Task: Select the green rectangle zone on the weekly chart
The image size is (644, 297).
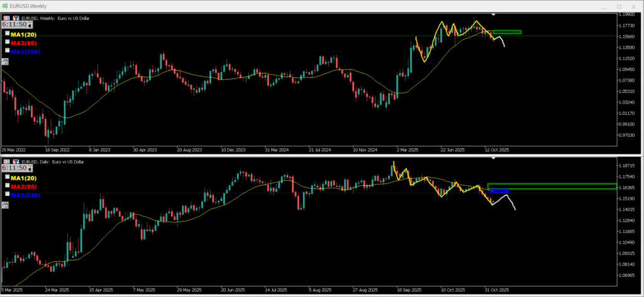Action: pos(507,31)
